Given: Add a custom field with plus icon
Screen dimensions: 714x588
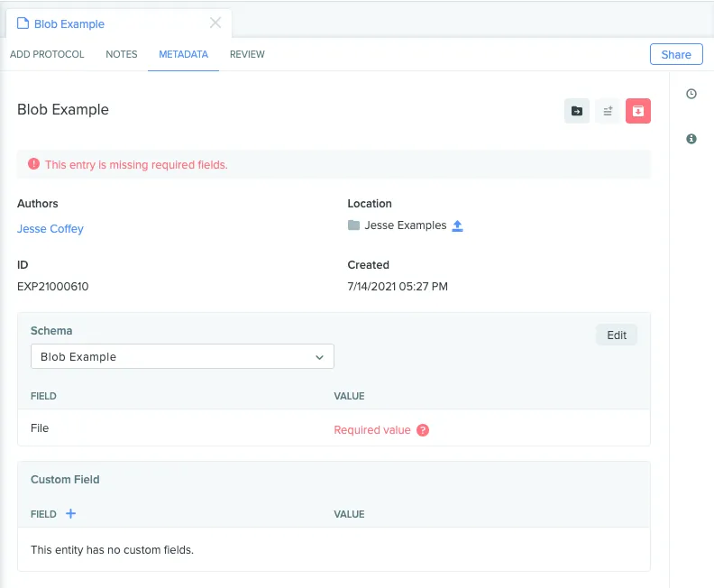Looking at the screenshot, I should tap(70, 514).
